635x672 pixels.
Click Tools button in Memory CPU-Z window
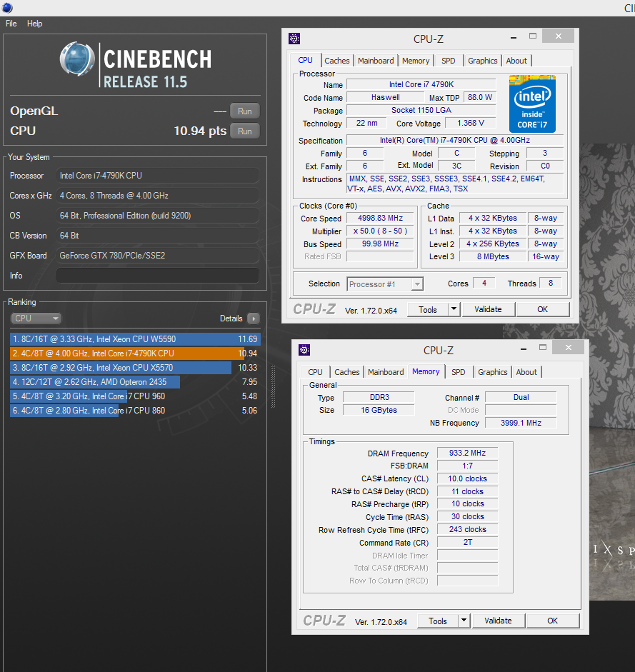click(x=438, y=621)
